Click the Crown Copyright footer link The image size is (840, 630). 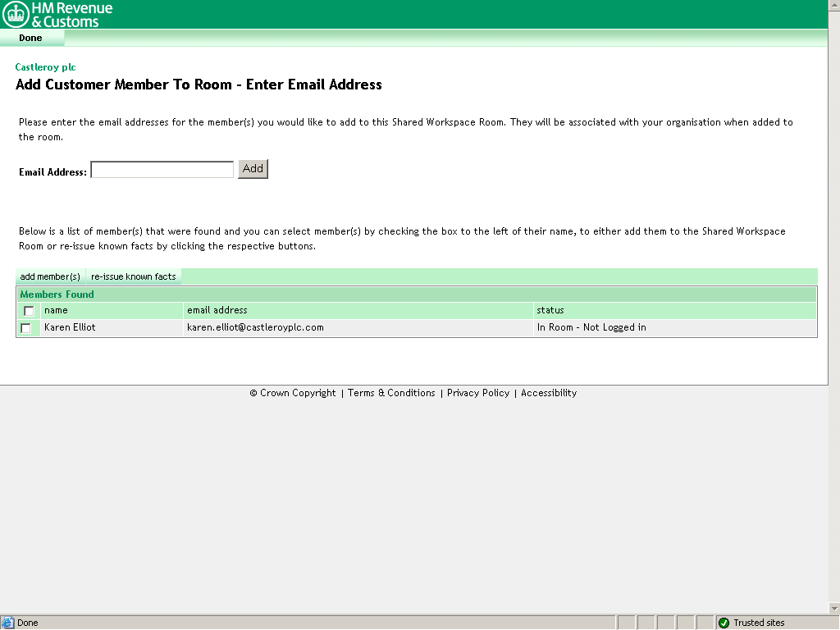pos(293,393)
